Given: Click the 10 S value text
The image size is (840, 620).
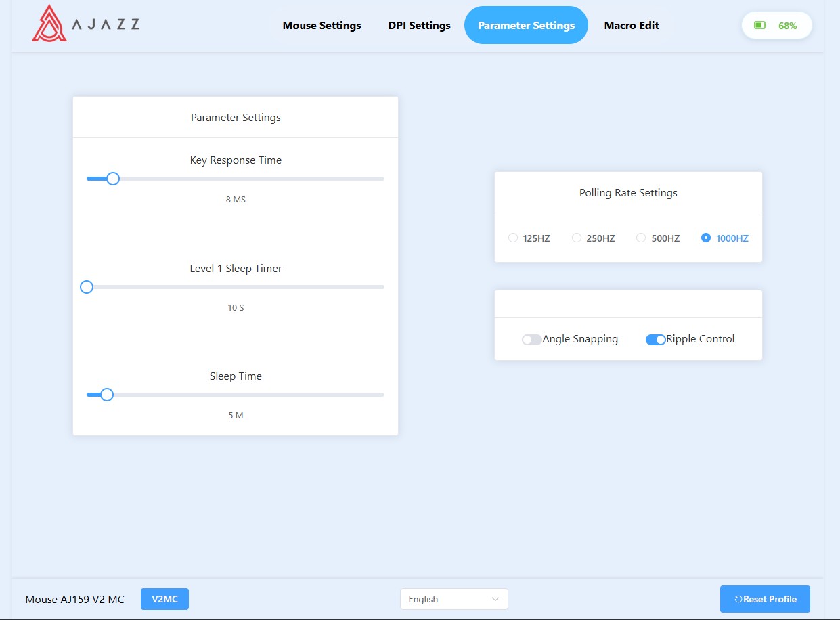Looking at the screenshot, I should point(236,308).
